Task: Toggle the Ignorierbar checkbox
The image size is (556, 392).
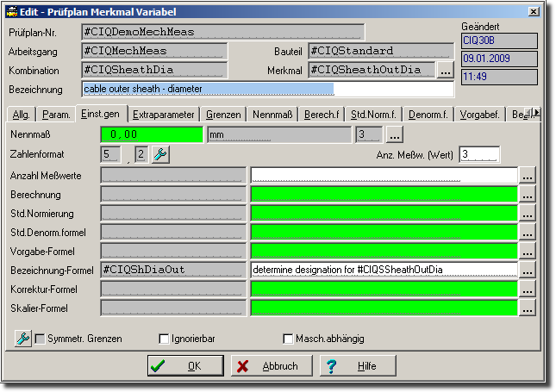Action: click(x=165, y=339)
